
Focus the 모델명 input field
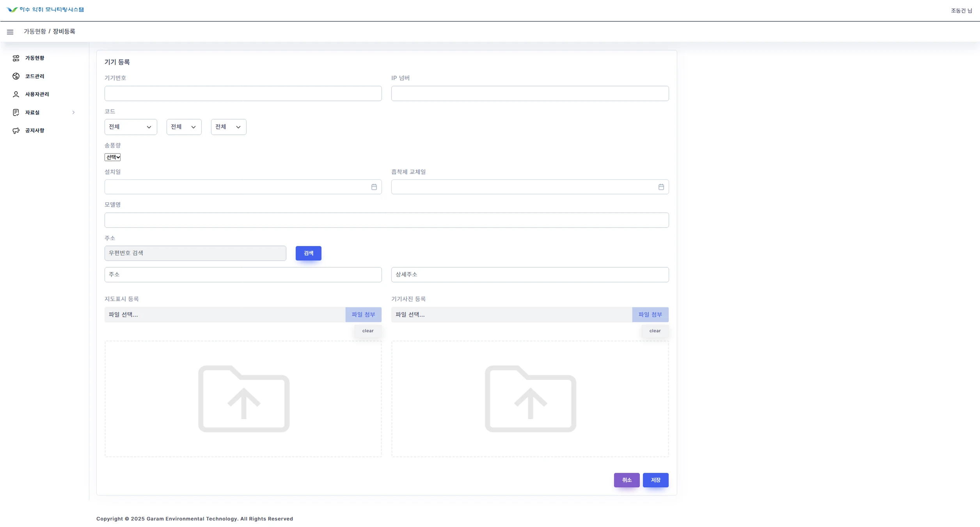[x=387, y=220]
